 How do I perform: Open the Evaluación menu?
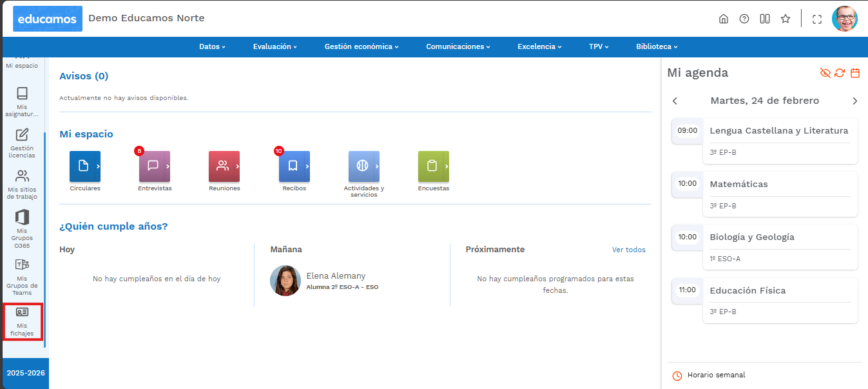coord(275,46)
